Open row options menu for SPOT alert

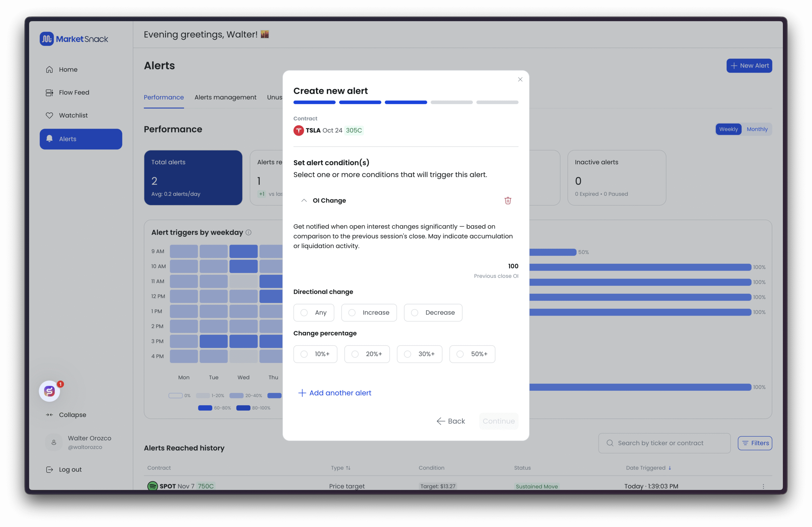[763, 486]
